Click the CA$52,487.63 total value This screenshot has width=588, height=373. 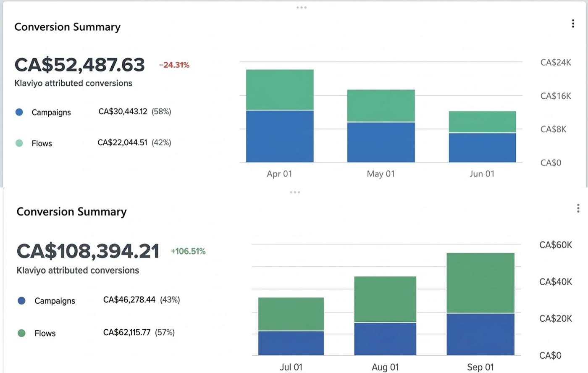[80, 65]
